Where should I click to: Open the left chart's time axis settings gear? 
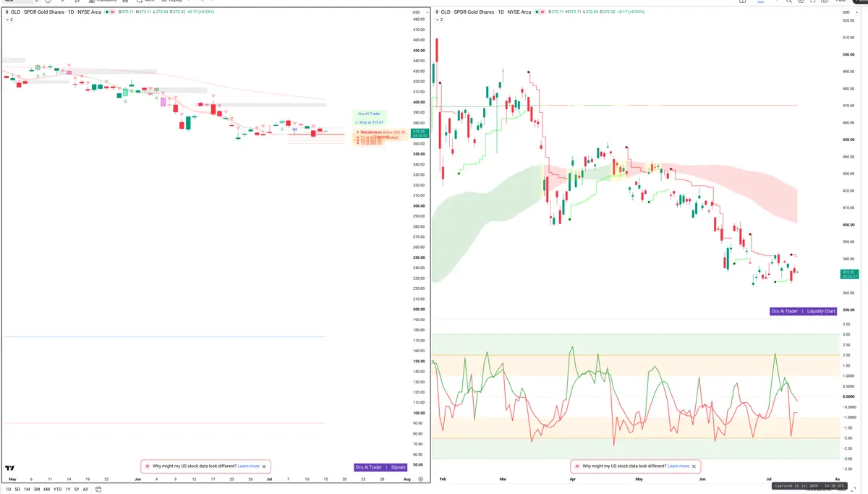(420, 479)
